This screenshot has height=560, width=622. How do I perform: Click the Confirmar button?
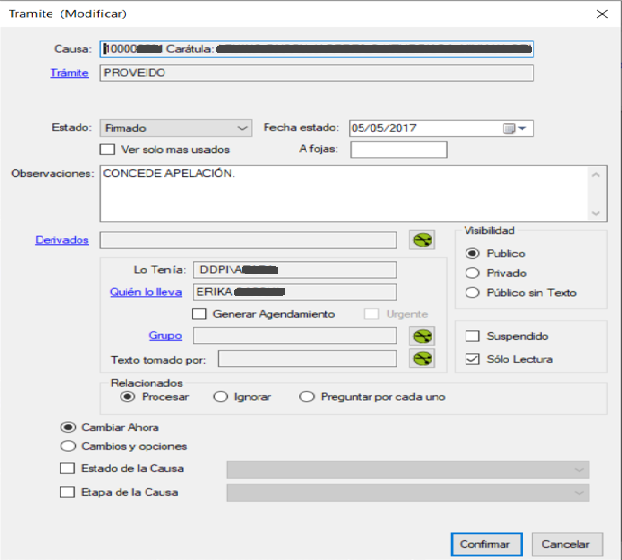coord(485,545)
